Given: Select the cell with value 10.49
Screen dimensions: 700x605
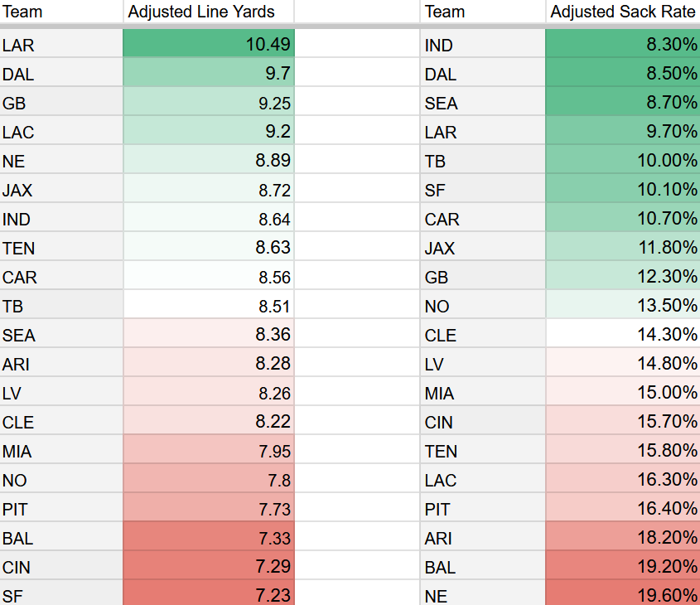Looking at the screenshot, I should click(208, 44).
